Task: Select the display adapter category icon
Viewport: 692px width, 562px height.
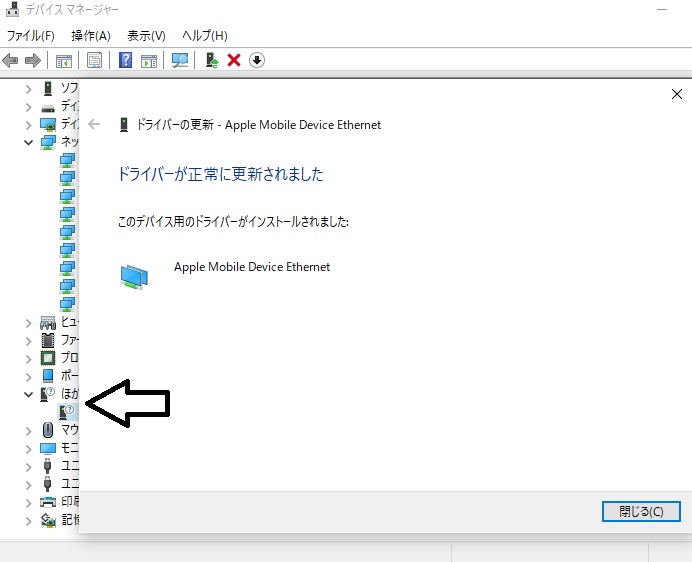Action: pos(48,124)
